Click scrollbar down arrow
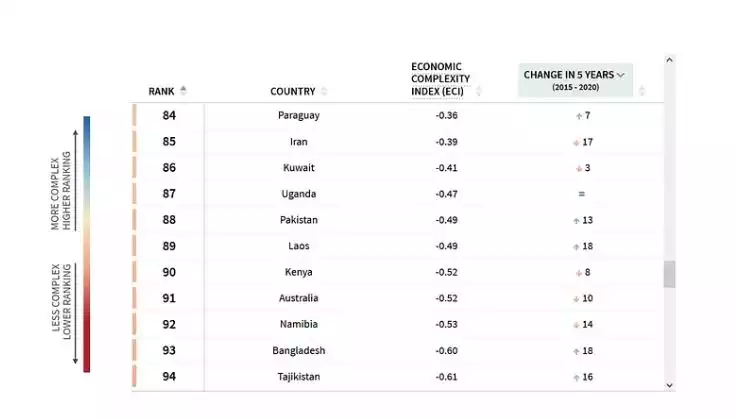 point(669,386)
